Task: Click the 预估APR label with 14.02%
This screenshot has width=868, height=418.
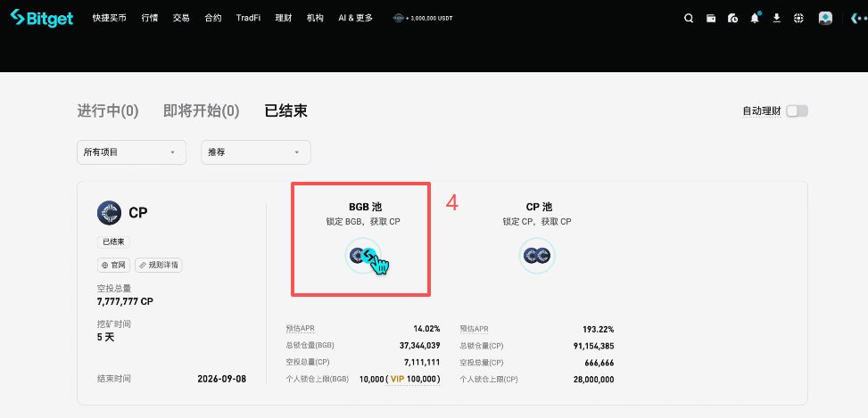Action: click(x=300, y=329)
